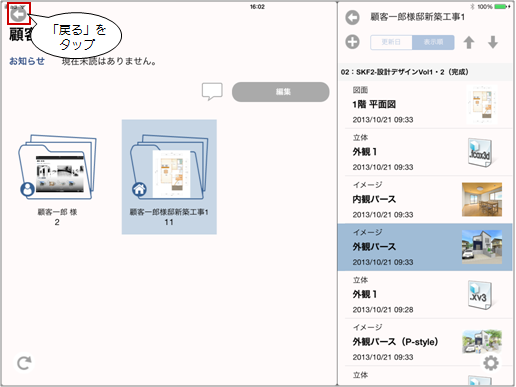Tap the P-style sketch thumbnail
The image size is (516, 387).
[x=482, y=342]
